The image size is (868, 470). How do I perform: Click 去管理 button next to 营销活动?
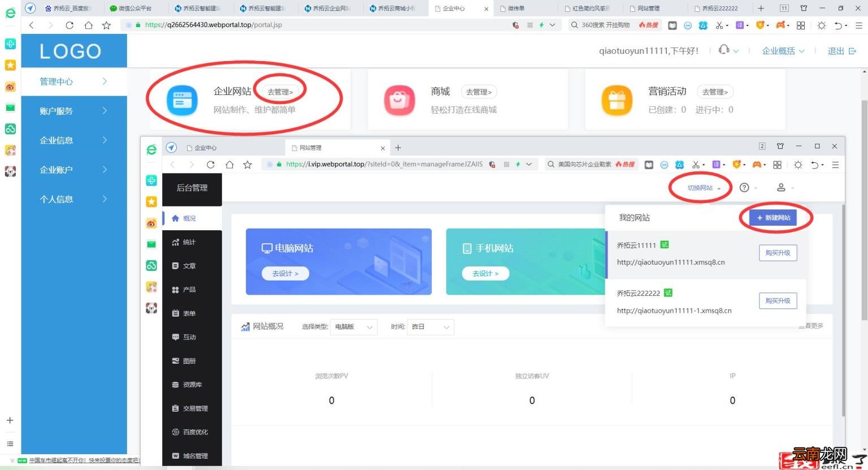coord(715,92)
